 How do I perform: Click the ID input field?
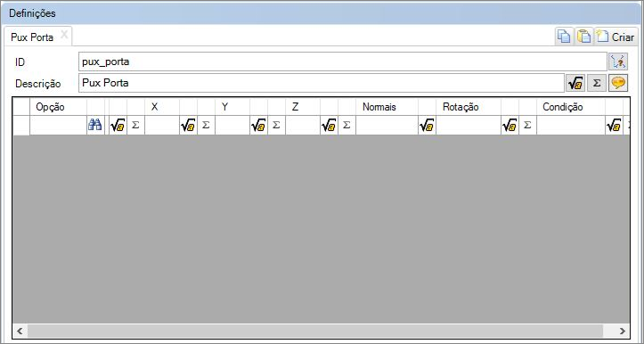click(343, 61)
